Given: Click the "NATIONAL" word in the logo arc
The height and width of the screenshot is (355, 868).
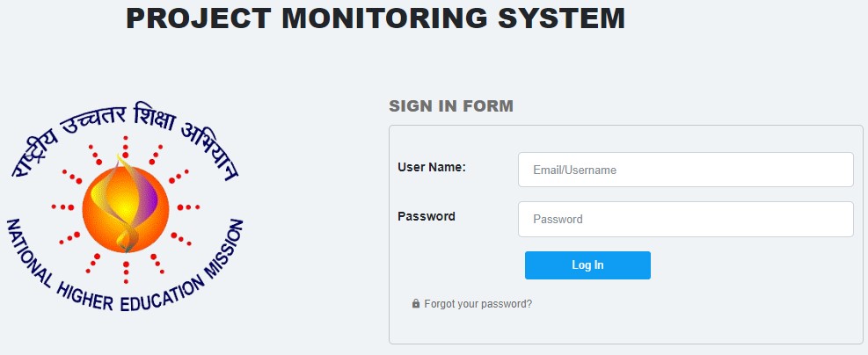Looking at the screenshot, I should coord(28,250).
